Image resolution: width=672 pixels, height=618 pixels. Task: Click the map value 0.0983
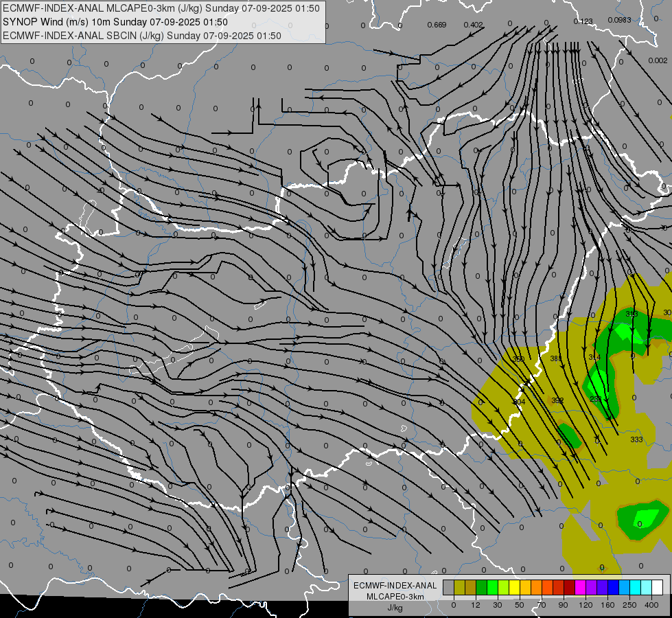[x=619, y=20]
